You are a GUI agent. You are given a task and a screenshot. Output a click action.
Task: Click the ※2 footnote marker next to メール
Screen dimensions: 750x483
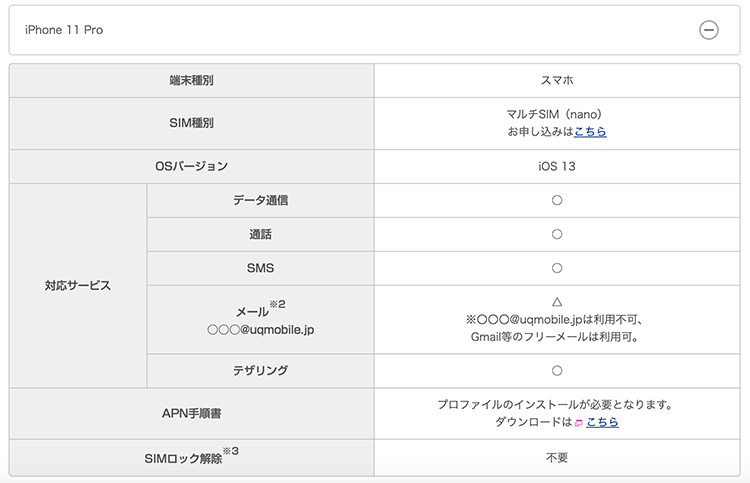click(x=277, y=304)
